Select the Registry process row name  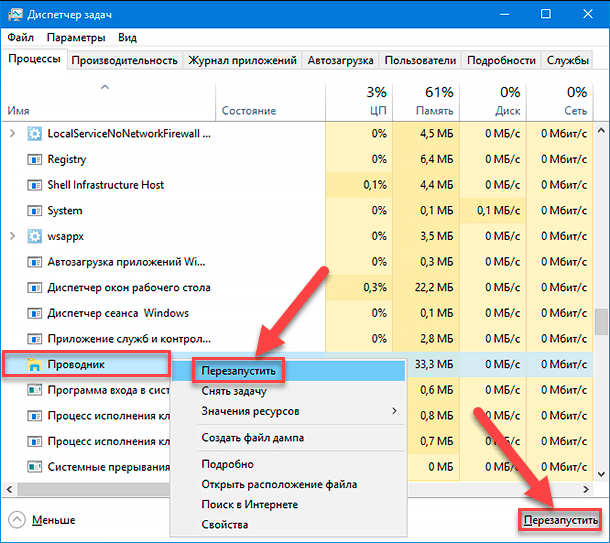pos(67,159)
